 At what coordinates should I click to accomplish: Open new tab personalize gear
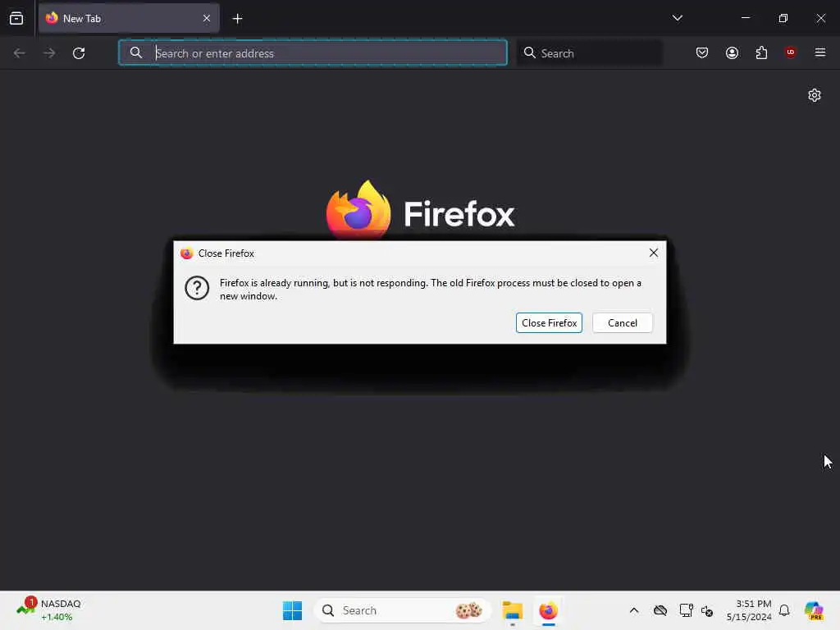pyautogui.click(x=815, y=95)
